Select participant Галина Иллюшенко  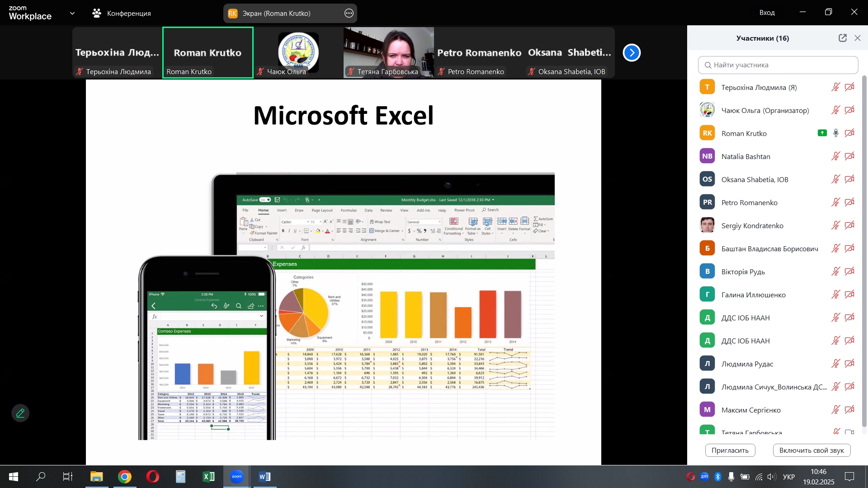click(778, 295)
